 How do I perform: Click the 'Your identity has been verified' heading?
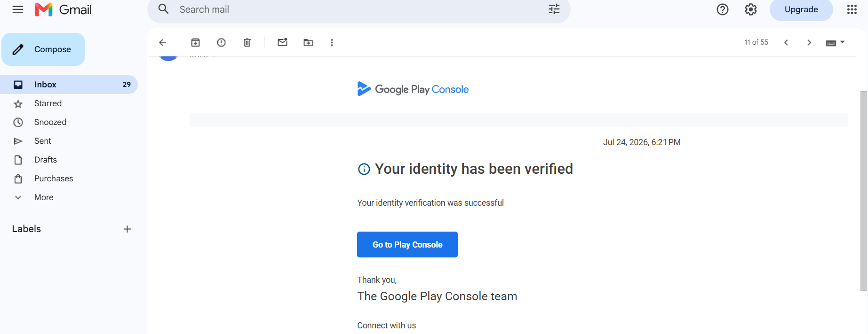point(474,169)
